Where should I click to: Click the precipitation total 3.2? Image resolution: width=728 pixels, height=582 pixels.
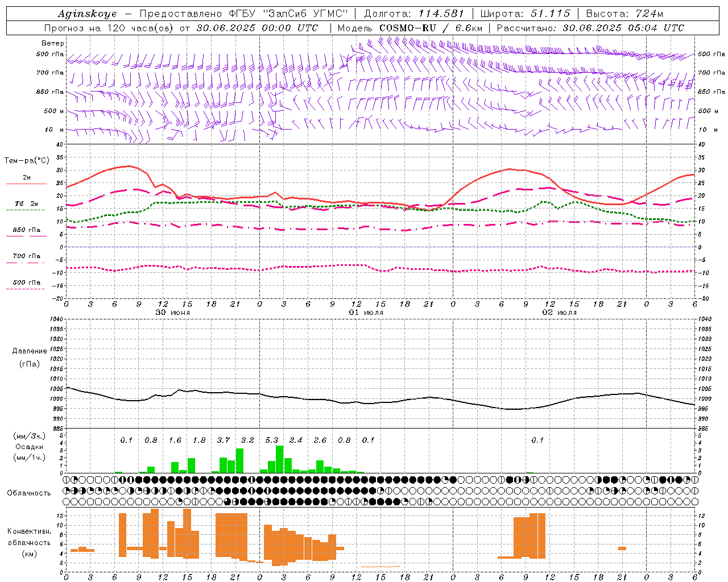(x=247, y=440)
